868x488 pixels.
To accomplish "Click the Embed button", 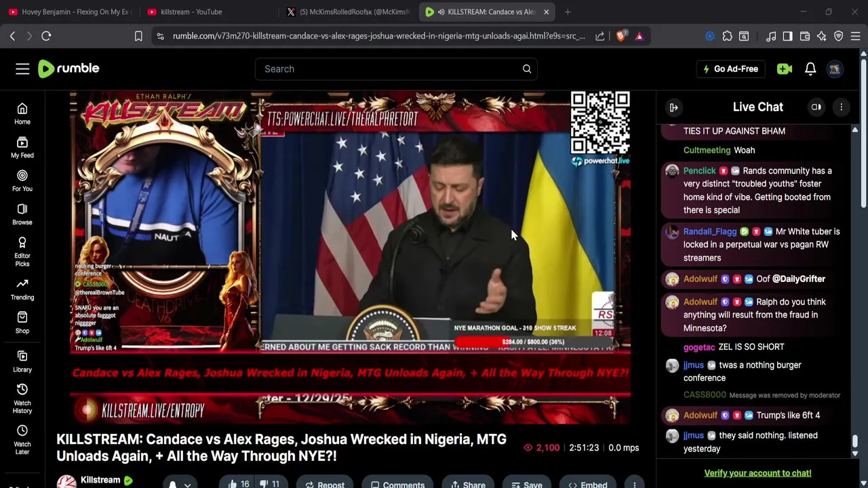I will 588,484.
